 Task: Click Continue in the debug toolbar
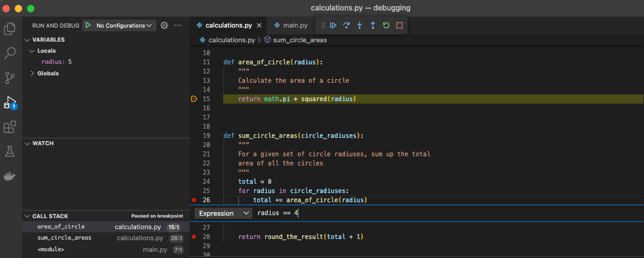point(333,25)
